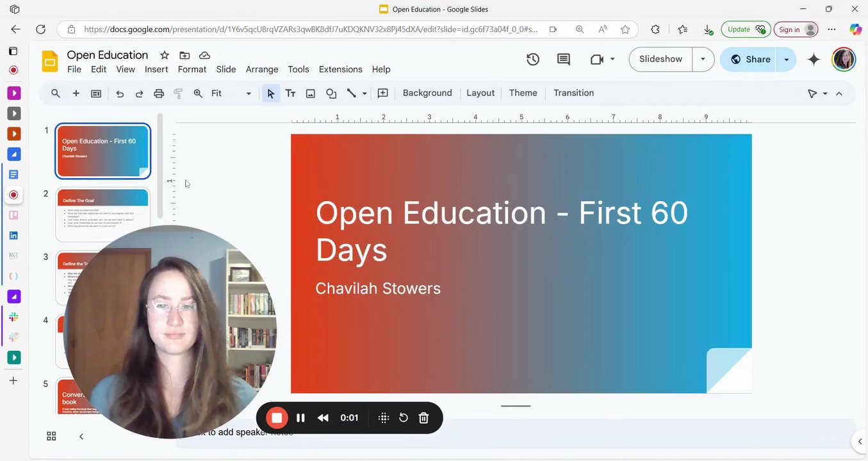Viewport: 868px width, 461px height.
Task: Check the cloud document status icon
Action: pos(205,55)
